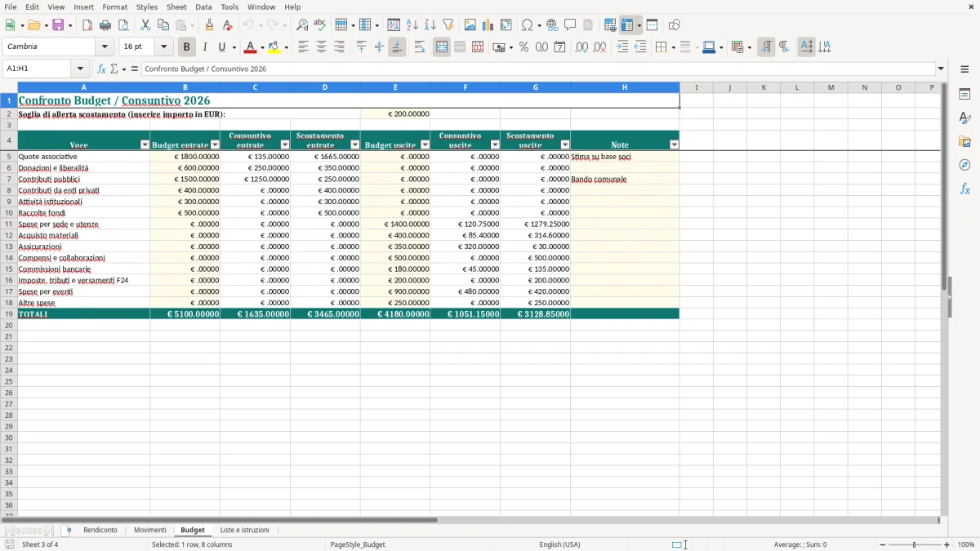
Task: Insert hyperlink icon
Action: pos(552,25)
